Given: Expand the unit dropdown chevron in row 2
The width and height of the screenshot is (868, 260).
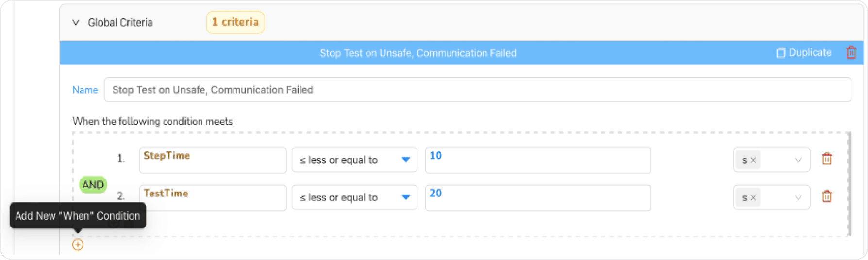Looking at the screenshot, I should [798, 197].
